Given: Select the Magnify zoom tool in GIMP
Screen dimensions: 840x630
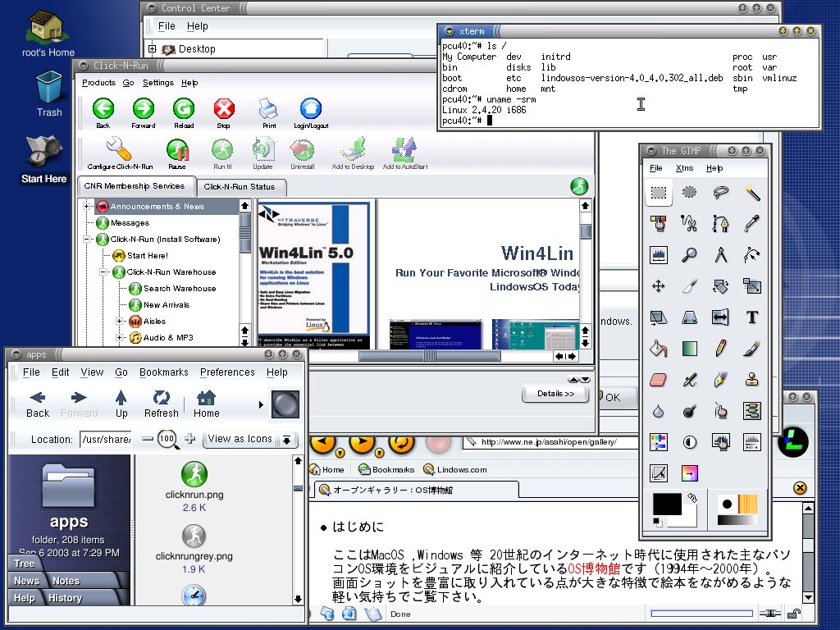Looking at the screenshot, I should [689, 255].
